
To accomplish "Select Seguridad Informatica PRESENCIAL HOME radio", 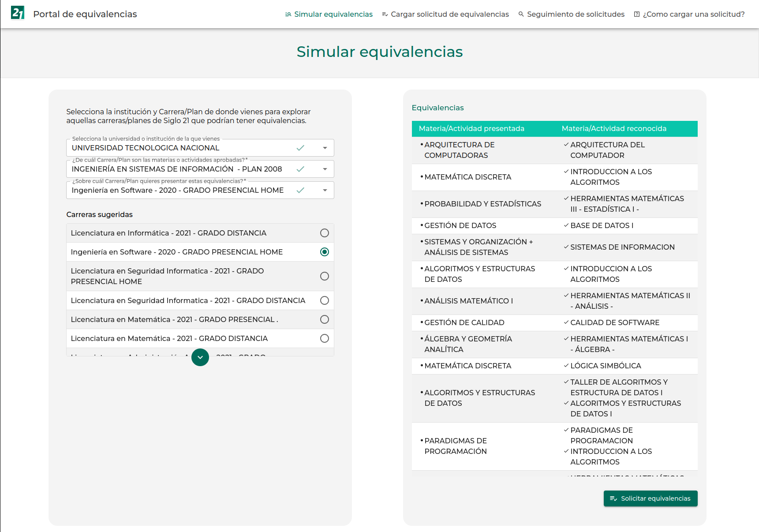I will pyautogui.click(x=325, y=276).
